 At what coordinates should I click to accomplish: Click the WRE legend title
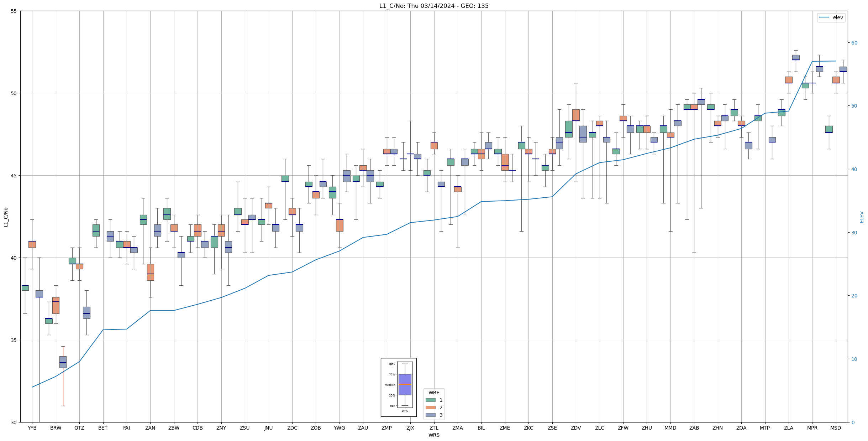click(x=434, y=393)
